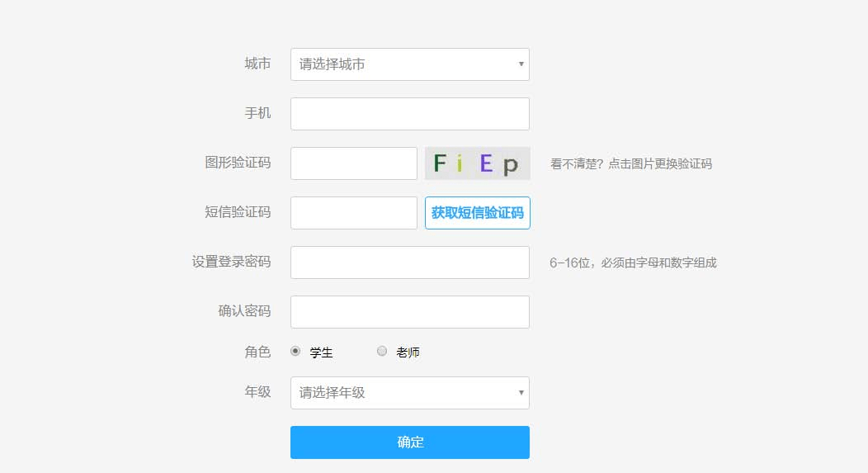Open the 请选择城市 city dropdown
This screenshot has width=868, height=473.
coord(409,64)
